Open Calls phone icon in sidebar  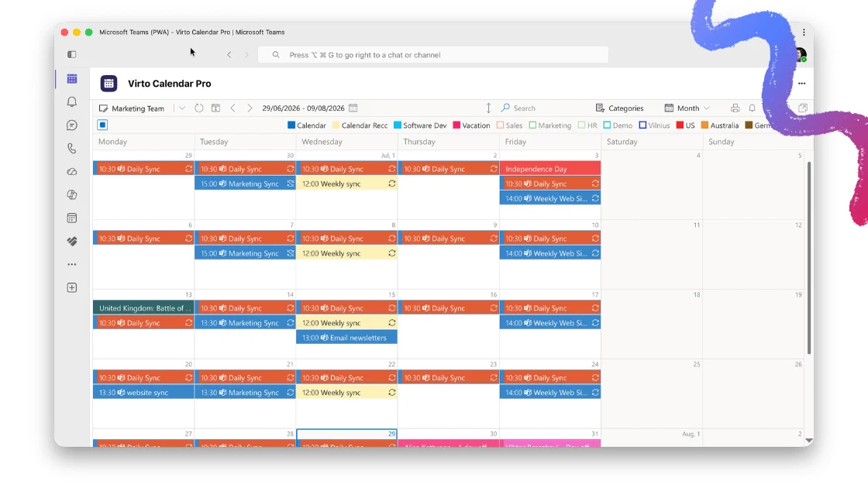[72, 148]
